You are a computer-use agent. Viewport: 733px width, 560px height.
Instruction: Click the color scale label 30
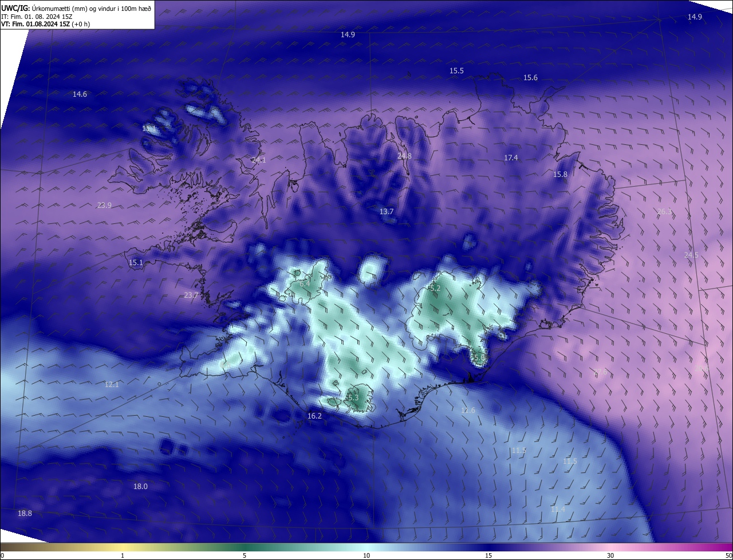tap(610, 555)
